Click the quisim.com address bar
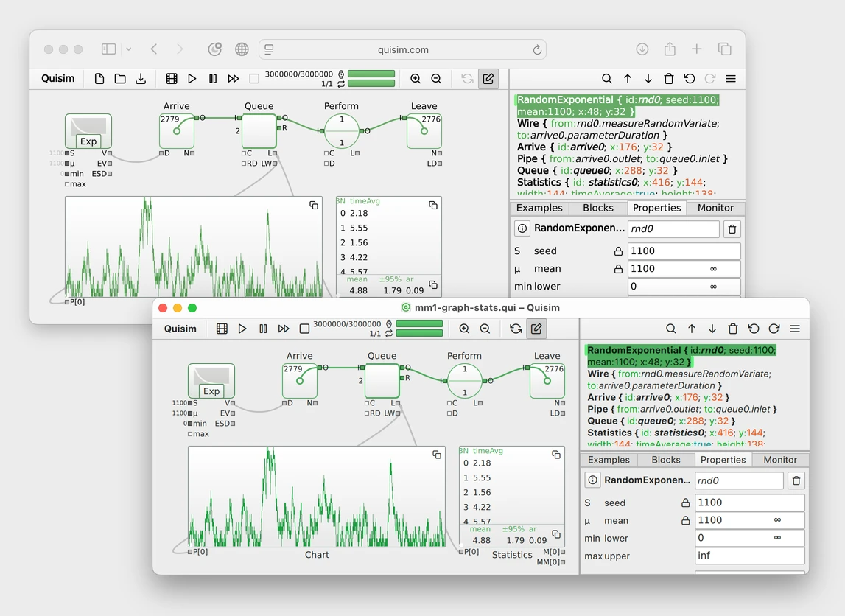 (x=402, y=49)
